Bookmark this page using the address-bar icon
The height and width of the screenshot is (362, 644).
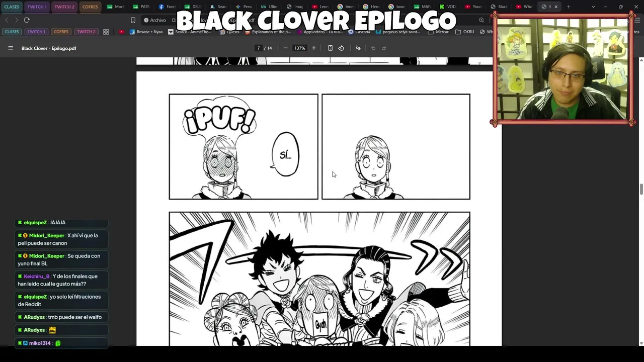(x=133, y=20)
